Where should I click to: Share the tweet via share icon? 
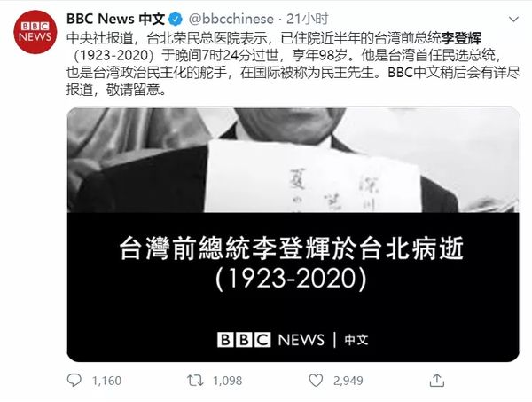pyautogui.click(x=436, y=381)
